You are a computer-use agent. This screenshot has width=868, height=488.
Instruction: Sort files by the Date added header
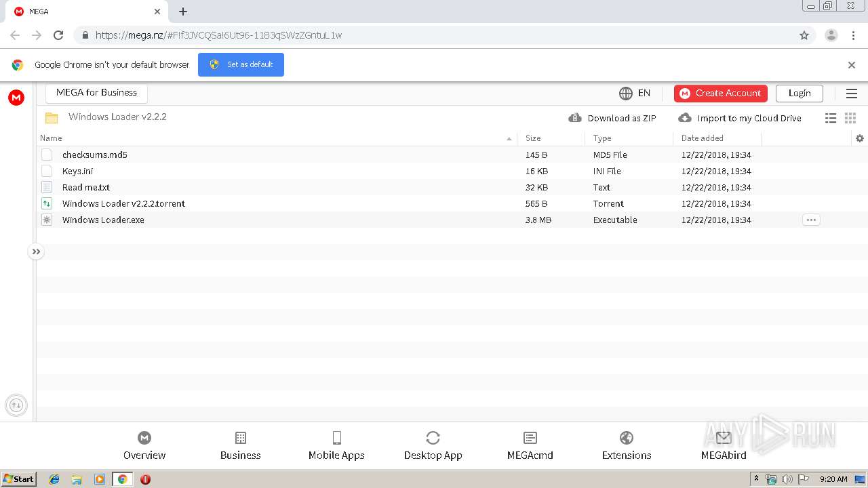pyautogui.click(x=717, y=138)
